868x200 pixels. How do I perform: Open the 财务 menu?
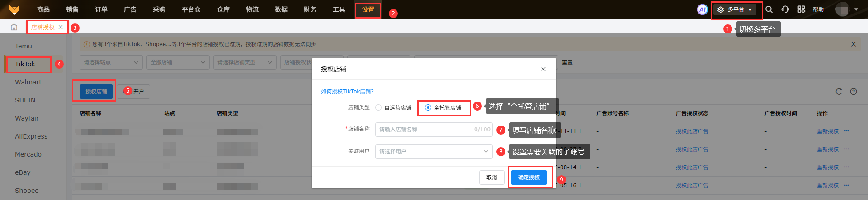tap(310, 9)
